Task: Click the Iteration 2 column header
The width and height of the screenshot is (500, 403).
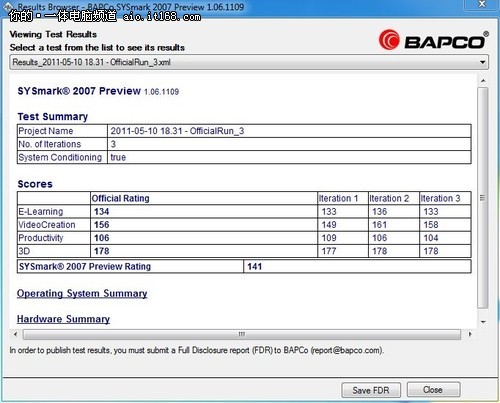Action: (x=389, y=198)
